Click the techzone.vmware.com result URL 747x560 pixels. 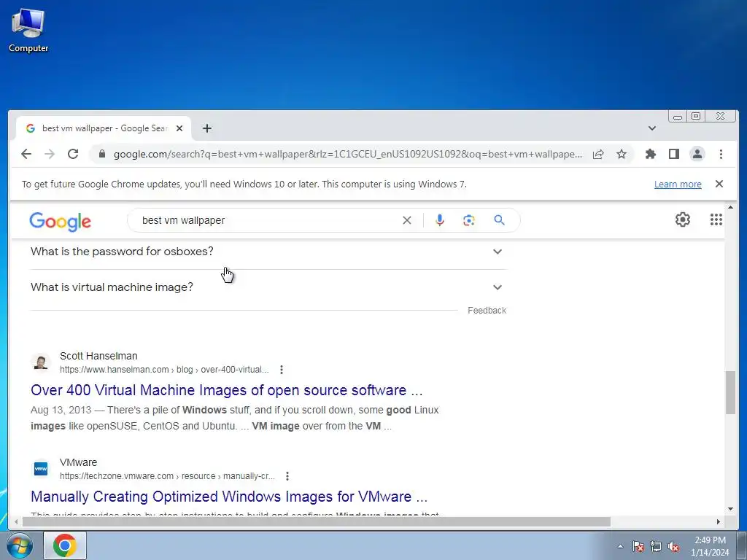pos(167,476)
